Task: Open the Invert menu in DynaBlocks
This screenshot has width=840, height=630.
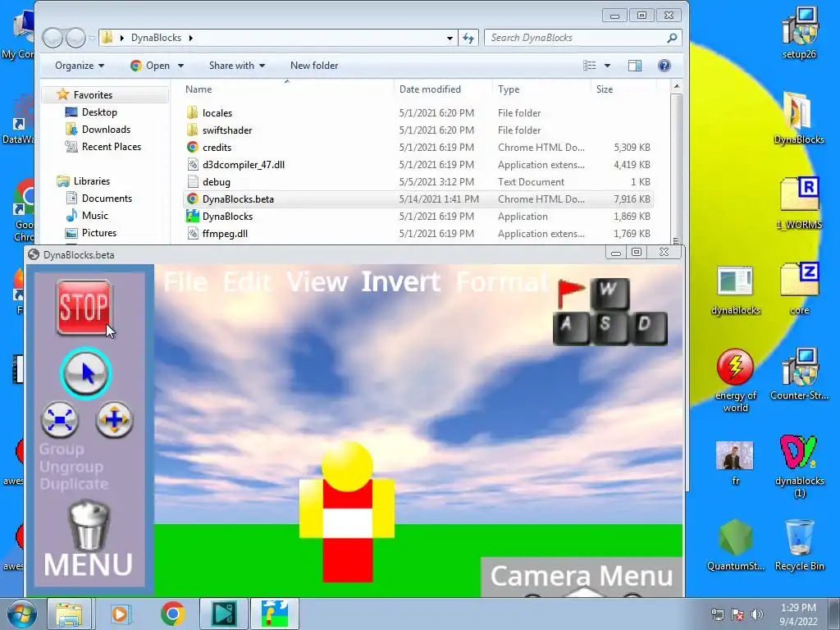Action: [x=401, y=282]
